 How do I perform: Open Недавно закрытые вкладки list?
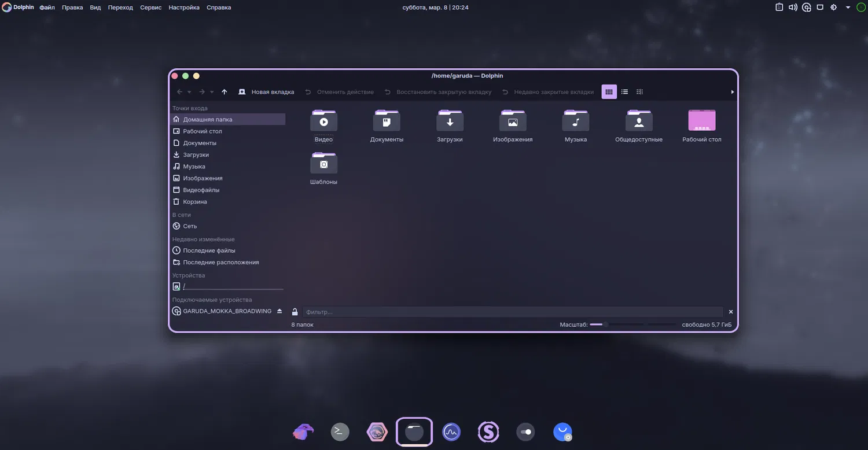(547, 92)
